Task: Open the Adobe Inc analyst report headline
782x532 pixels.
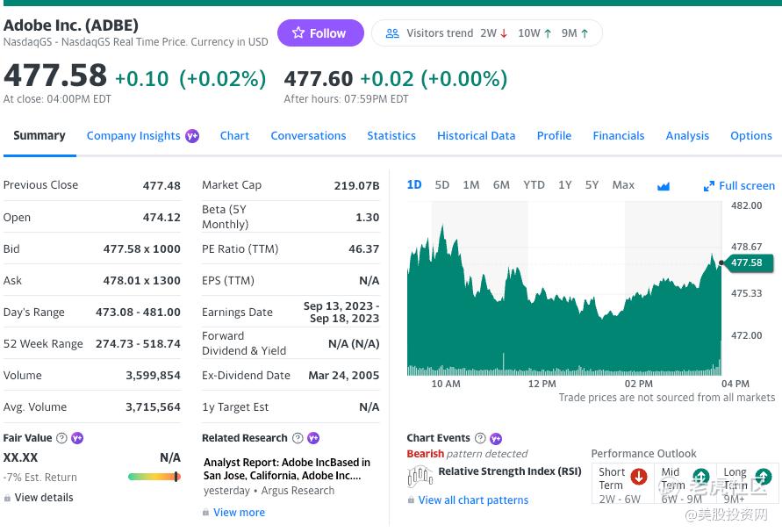Action: pos(287,469)
